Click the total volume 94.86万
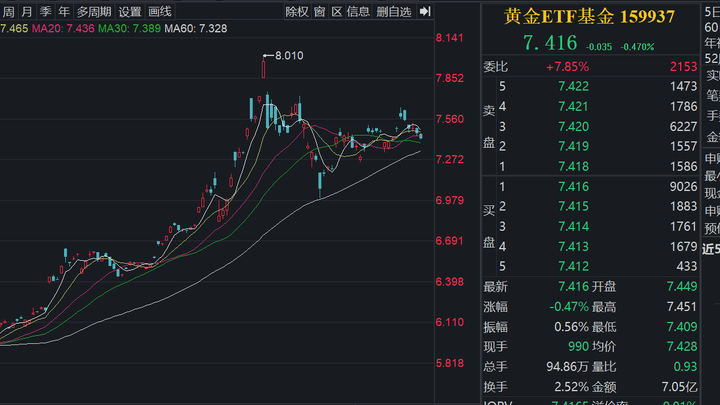The width and height of the screenshot is (720, 405). point(568,367)
